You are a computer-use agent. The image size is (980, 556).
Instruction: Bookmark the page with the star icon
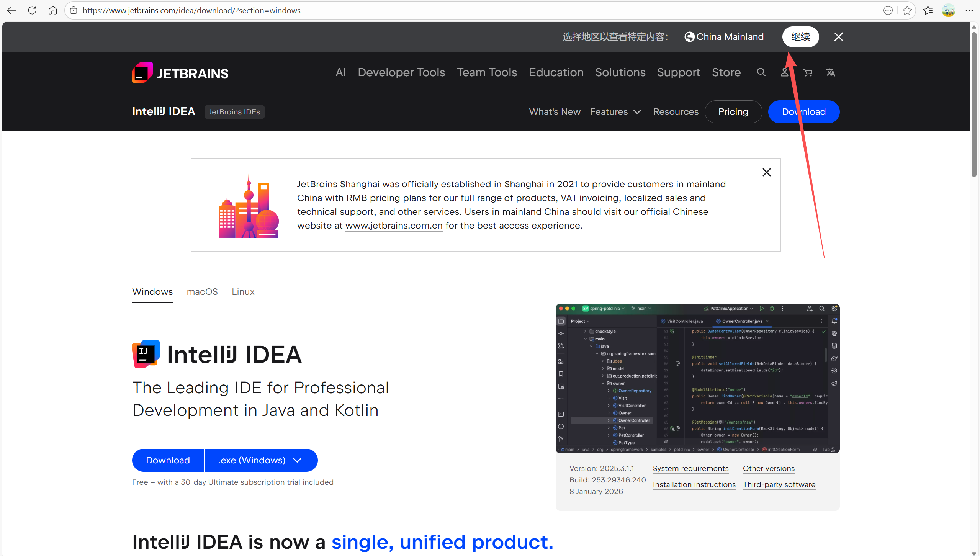(x=907, y=10)
